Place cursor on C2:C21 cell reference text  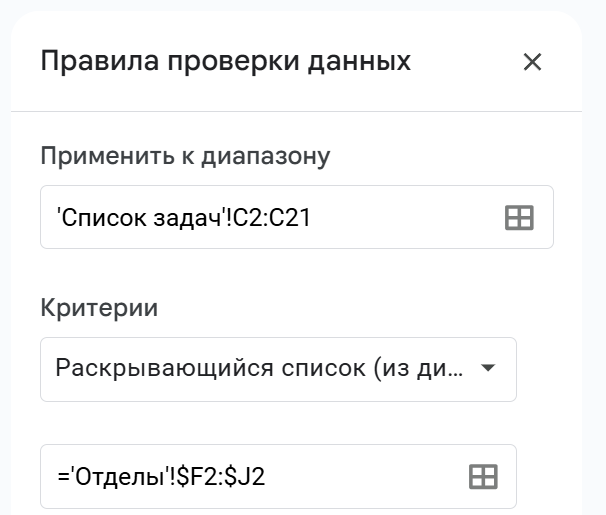(272, 218)
